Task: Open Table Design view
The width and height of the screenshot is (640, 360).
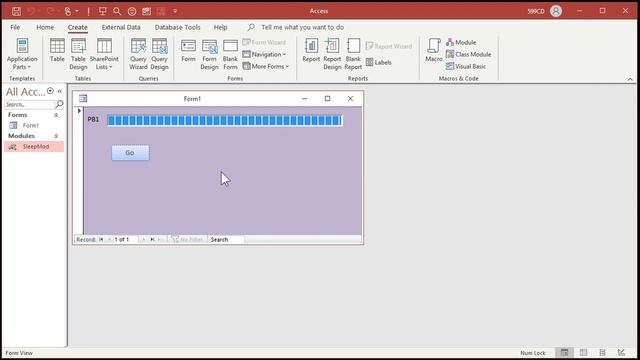Action: (x=78, y=54)
